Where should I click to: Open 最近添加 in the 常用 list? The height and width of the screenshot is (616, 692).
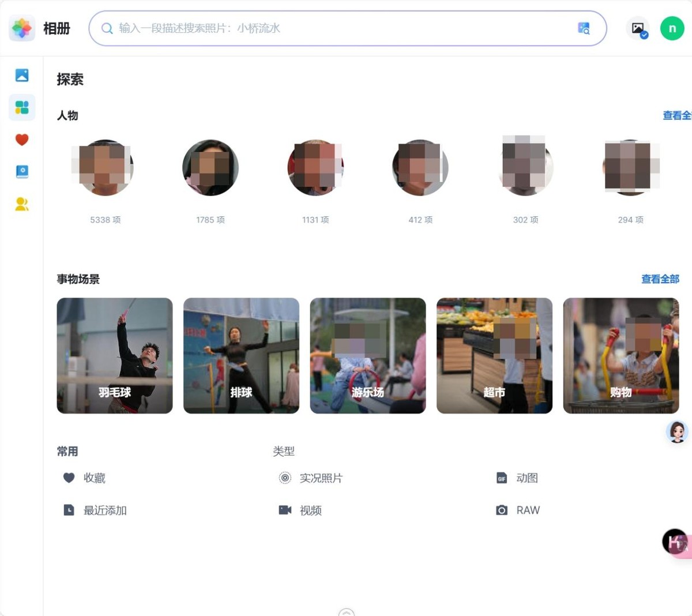click(105, 510)
